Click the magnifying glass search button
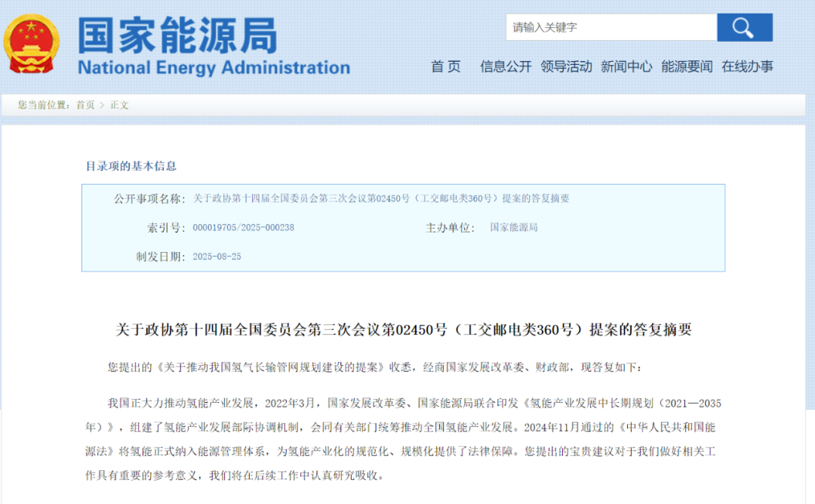 [744, 28]
